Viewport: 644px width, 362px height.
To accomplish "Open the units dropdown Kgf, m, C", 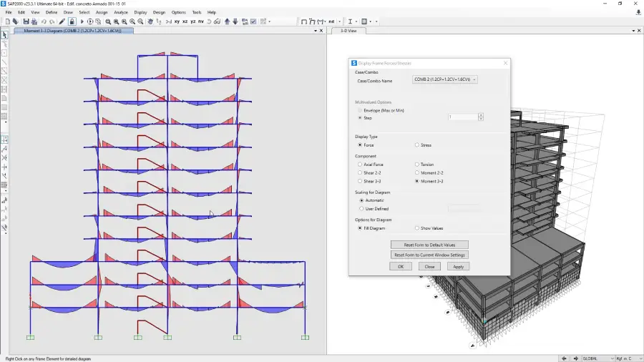I will tap(628, 358).
